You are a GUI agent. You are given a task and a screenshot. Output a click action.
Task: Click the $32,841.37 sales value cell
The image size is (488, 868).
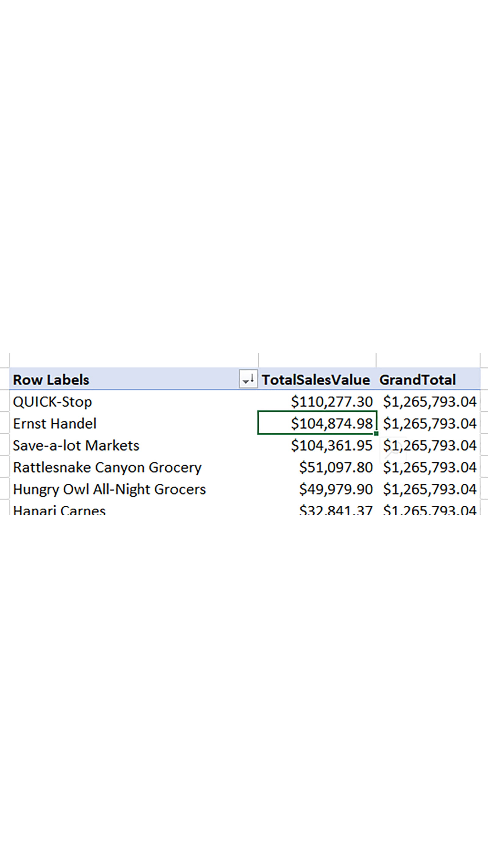(x=335, y=510)
